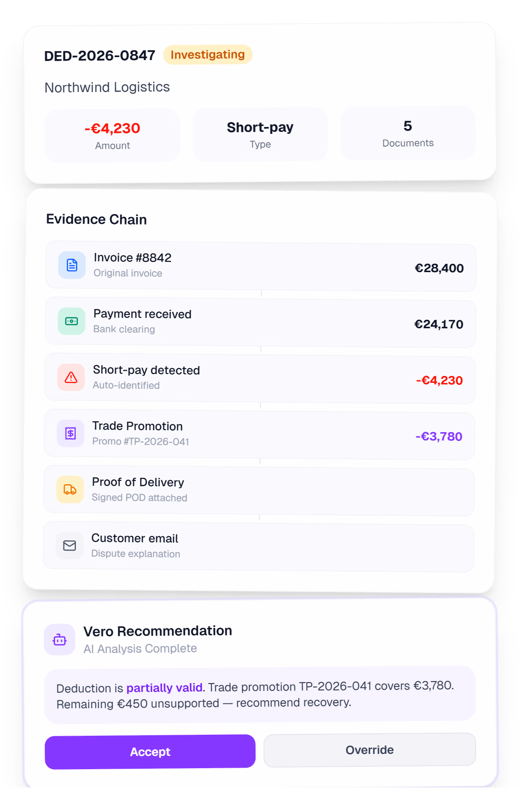Screen dimensions: 520x812
Task: Open the customer email envelope icon
Action: coord(69,545)
